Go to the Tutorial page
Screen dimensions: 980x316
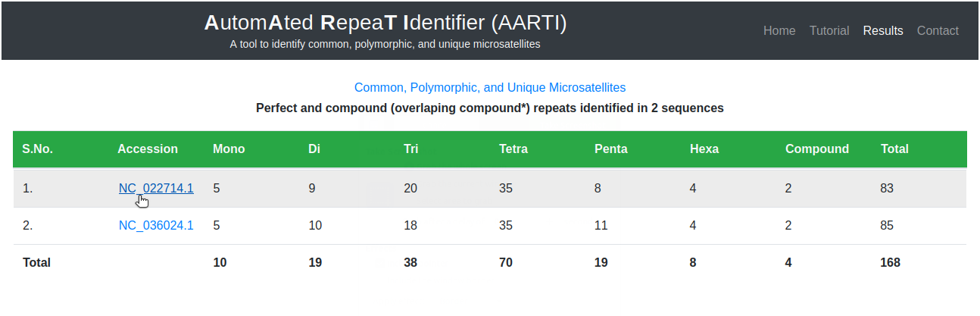(829, 31)
